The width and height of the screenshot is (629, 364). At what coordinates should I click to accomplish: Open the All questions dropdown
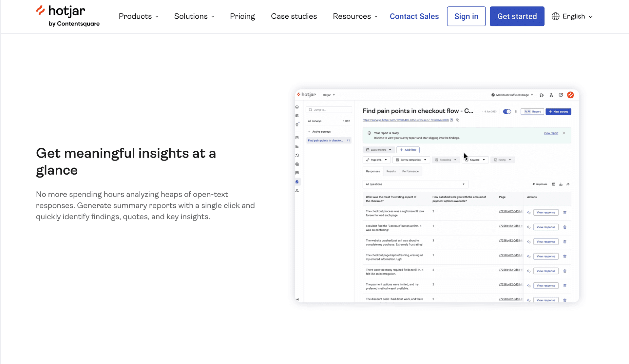[x=415, y=184]
